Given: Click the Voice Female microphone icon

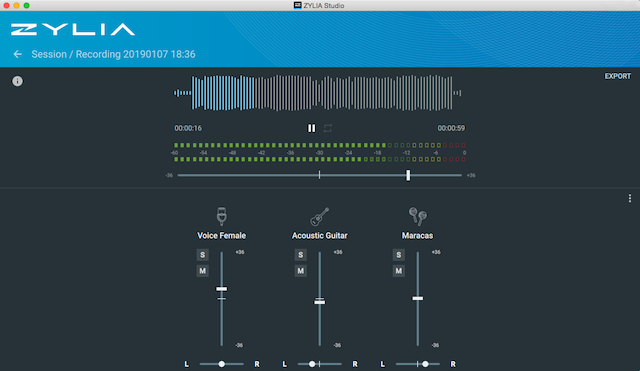Looking at the screenshot, I should (222, 216).
